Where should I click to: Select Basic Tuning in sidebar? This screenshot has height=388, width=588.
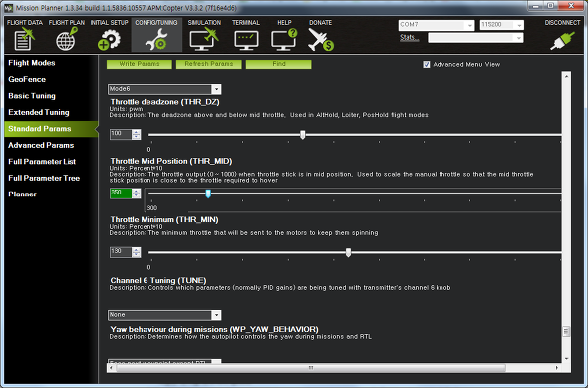(32, 96)
